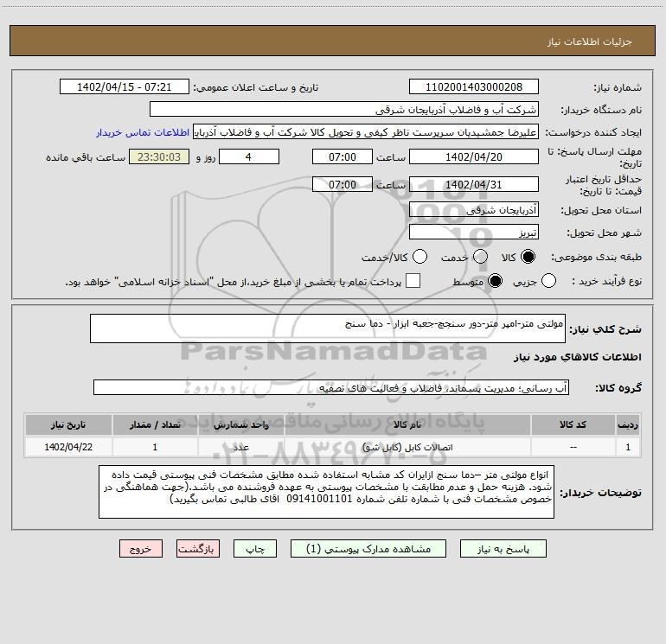The width and height of the screenshot is (666, 644).
Task: Click the پاسخ به نیاز button
Action: [503, 549]
